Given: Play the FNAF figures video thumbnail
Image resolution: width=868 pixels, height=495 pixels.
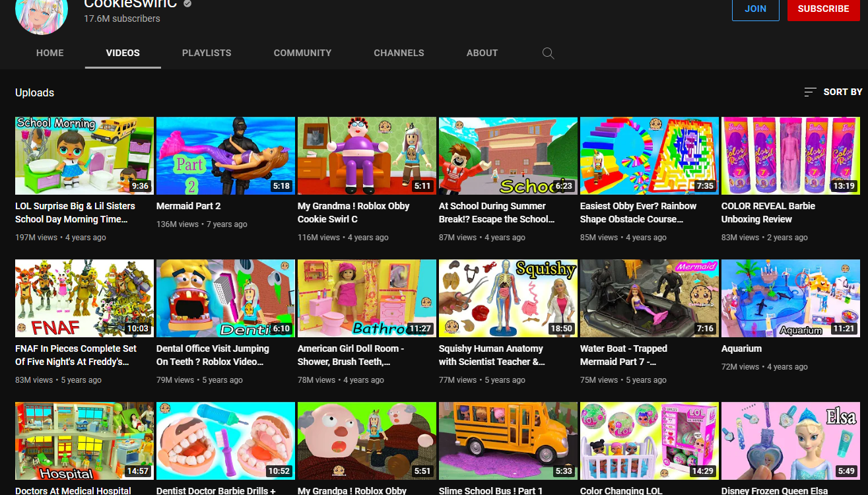Looking at the screenshot, I should coord(84,298).
